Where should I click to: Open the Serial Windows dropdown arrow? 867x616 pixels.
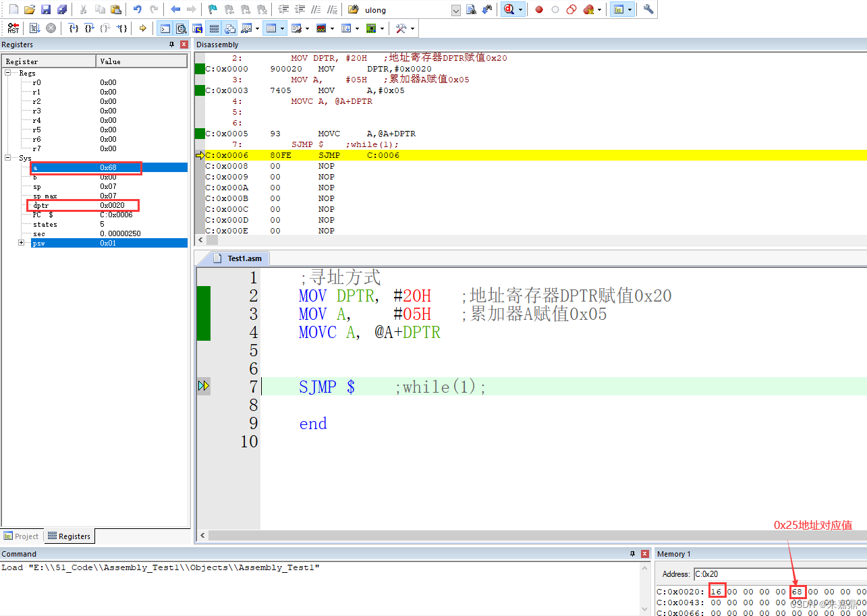[308, 28]
